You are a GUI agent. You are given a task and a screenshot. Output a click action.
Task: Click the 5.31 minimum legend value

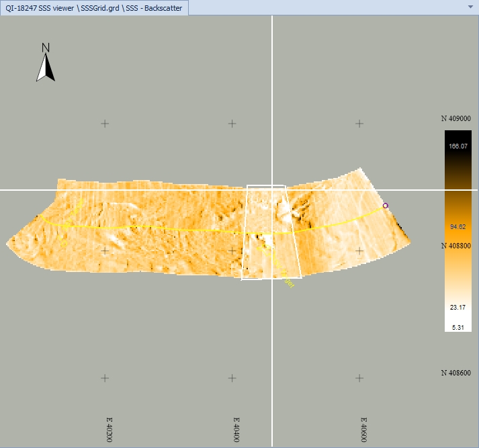pyautogui.click(x=458, y=327)
